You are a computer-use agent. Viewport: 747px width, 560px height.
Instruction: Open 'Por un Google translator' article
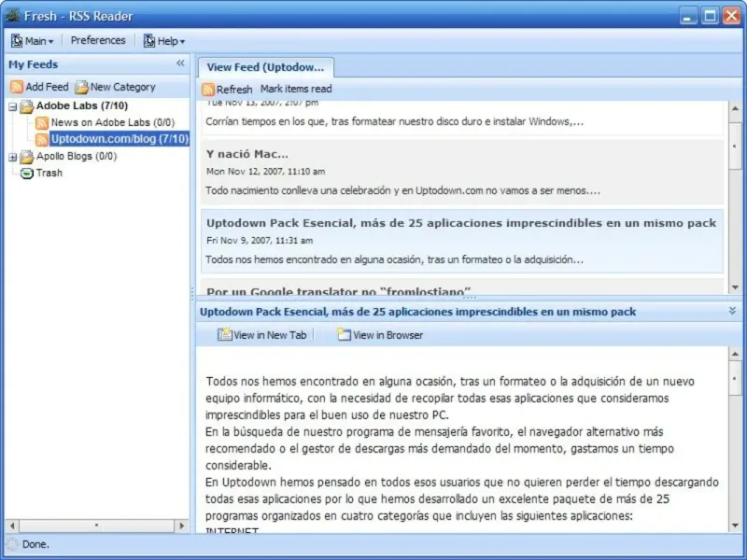[339, 290]
